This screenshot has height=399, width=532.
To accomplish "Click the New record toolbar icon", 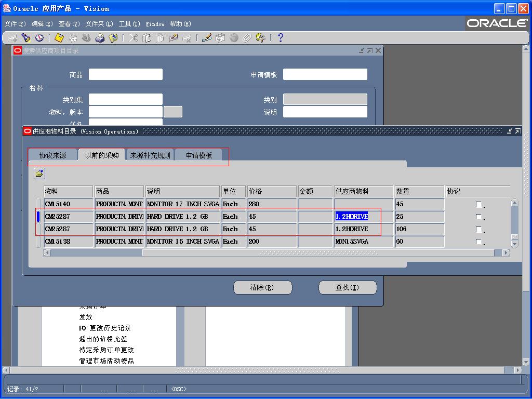I will click(12, 38).
